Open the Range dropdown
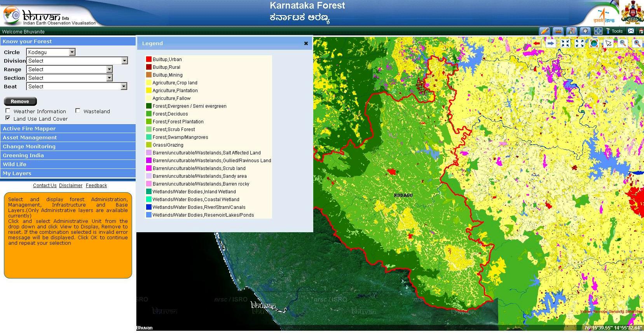This screenshot has width=644, height=333. click(x=69, y=69)
